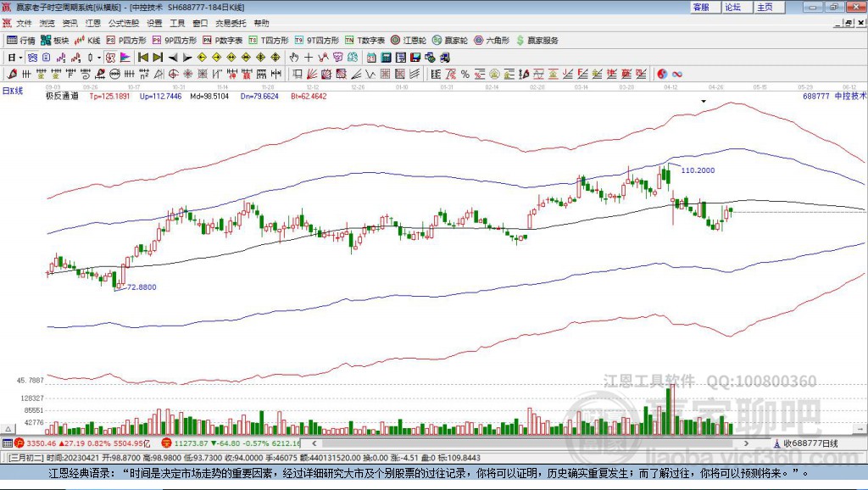Open the 文件 menu

[x=23, y=23]
